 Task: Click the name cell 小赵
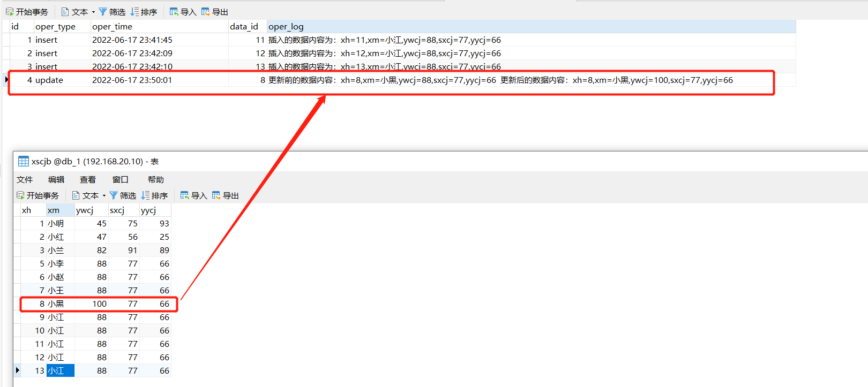click(x=61, y=277)
